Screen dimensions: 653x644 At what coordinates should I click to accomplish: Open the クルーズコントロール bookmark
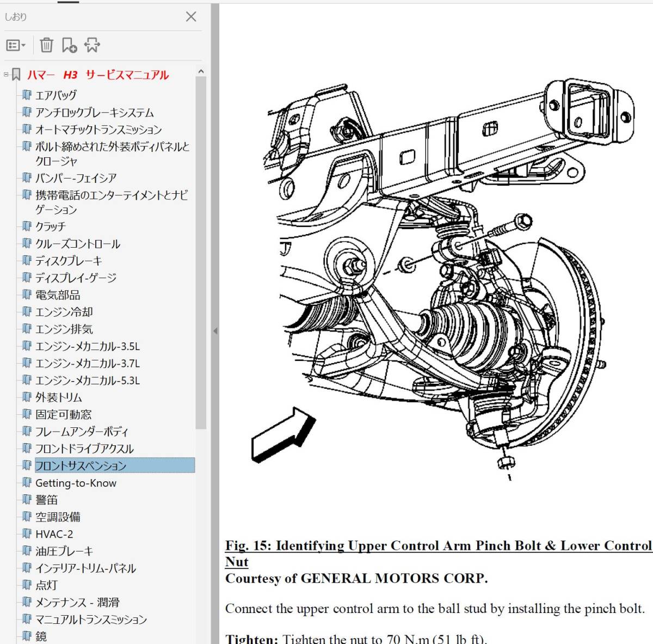78,243
